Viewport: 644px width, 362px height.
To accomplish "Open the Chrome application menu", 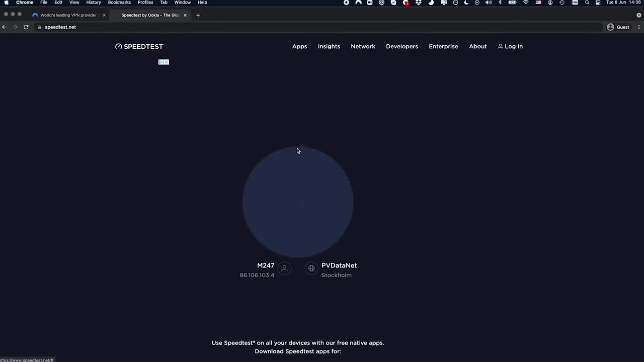I will click(25, 3).
